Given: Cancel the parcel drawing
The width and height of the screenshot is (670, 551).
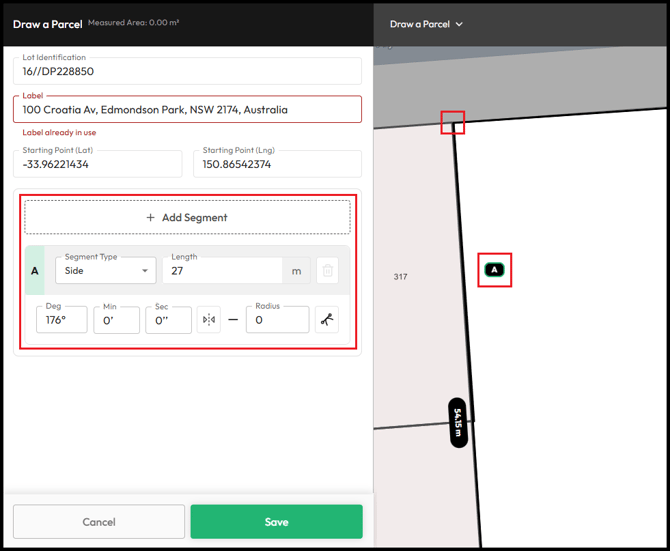Looking at the screenshot, I should click(99, 521).
